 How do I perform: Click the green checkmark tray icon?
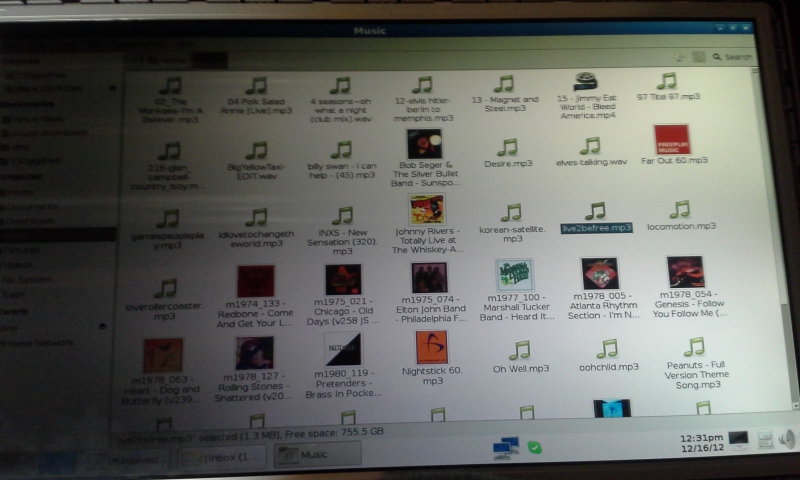(x=534, y=448)
